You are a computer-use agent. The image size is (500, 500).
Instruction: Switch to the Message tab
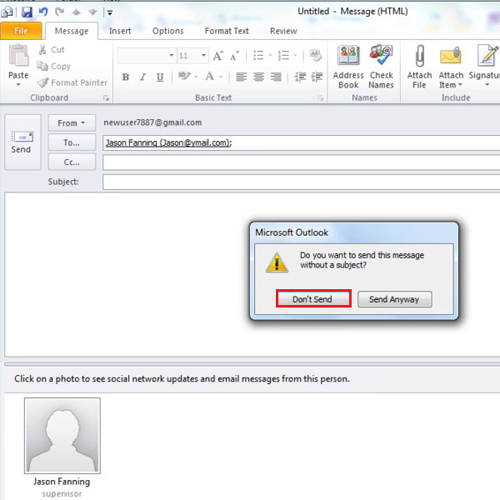[x=72, y=31]
